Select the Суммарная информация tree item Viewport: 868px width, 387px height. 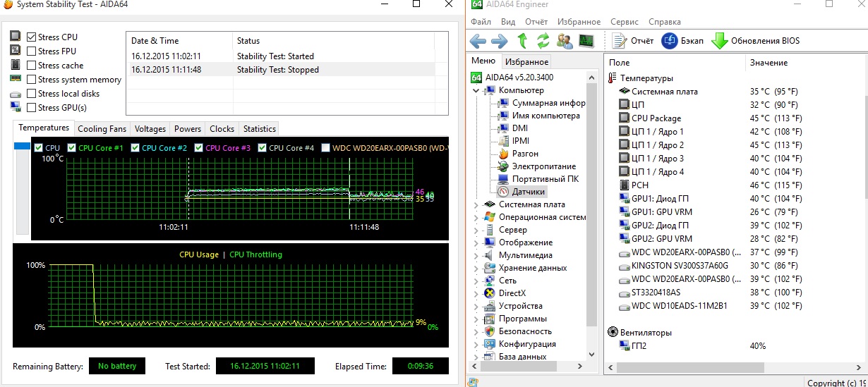[x=542, y=103]
